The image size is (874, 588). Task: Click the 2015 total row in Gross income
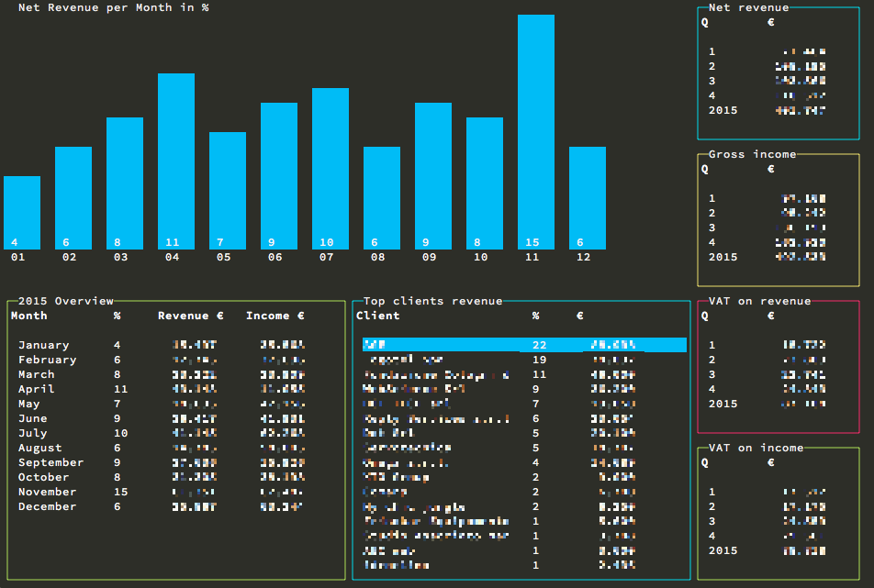coord(767,257)
